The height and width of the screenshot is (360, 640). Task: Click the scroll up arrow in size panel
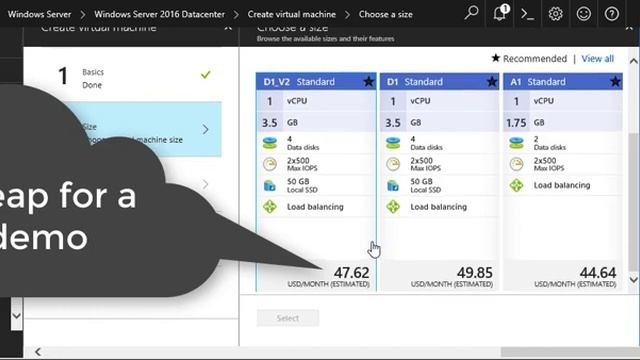pyautogui.click(x=633, y=61)
